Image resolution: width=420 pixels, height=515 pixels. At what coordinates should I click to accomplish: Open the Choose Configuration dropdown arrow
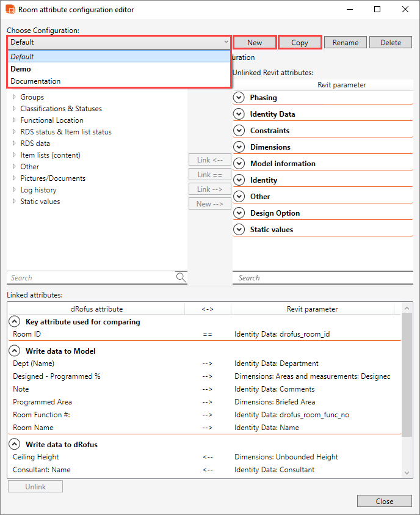click(225, 42)
